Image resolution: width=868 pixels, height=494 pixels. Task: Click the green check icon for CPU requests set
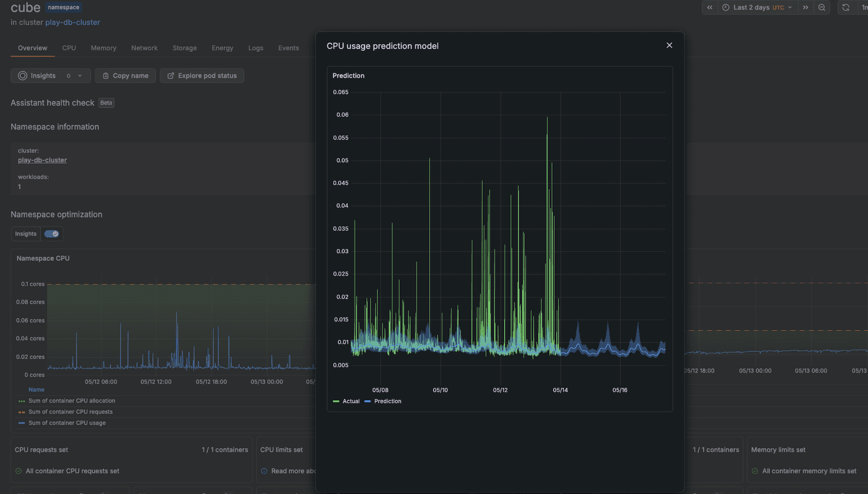tap(19, 471)
